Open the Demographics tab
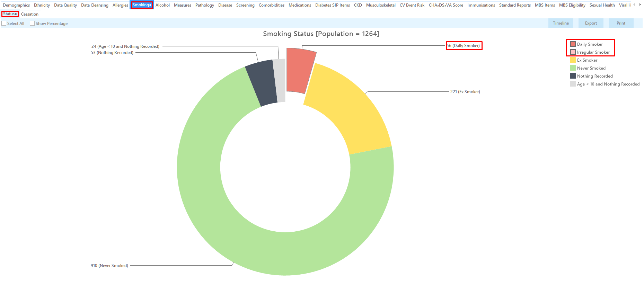 pyautogui.click(x=16, y=5)
